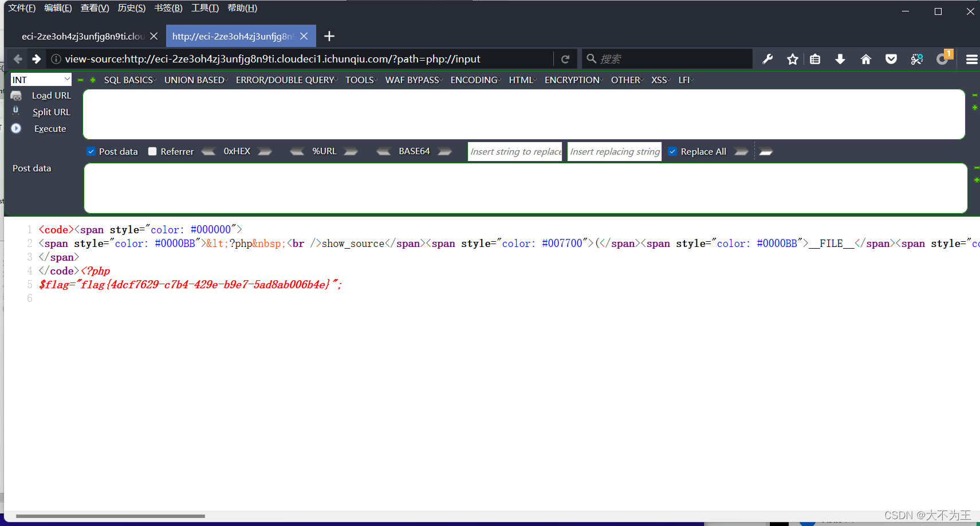Run the Replace All arrow
Image resolution: width=980 pixels, height=526 pixels.
[x=741, y=151]
